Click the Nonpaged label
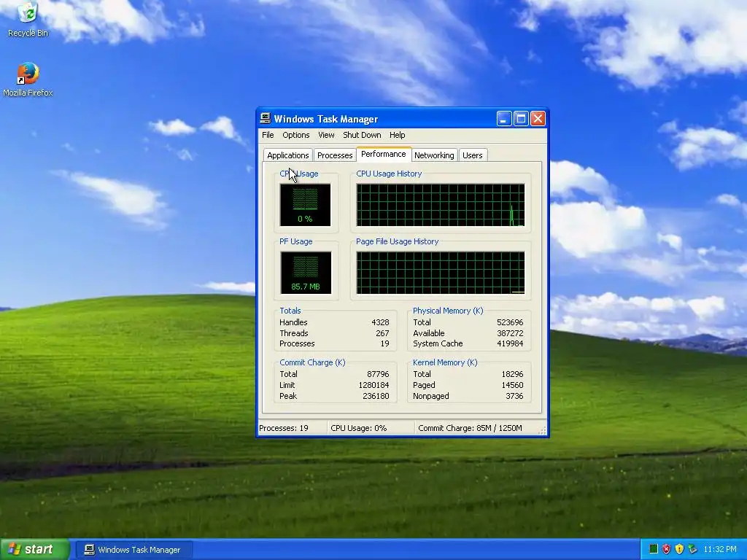This screenshot has height=560, width=747. pos(430,396)
